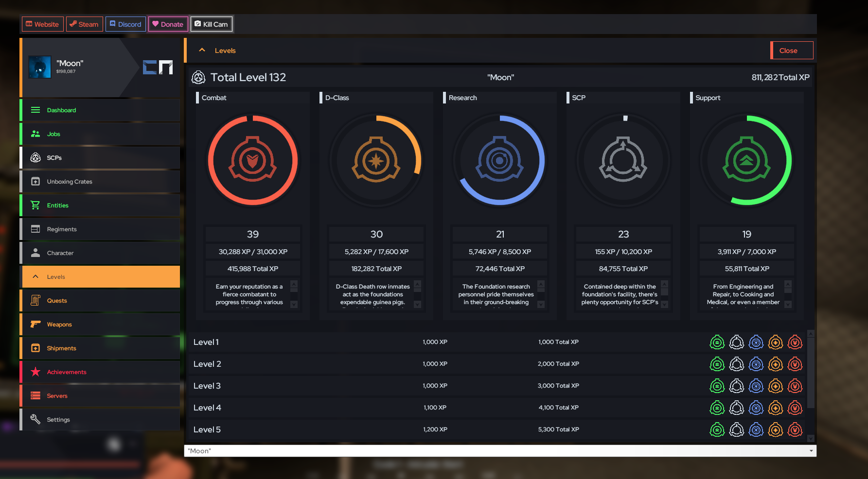Screen dimensions: 868x479
Task: Open the Entities menu item
Action: pos(100,205)
